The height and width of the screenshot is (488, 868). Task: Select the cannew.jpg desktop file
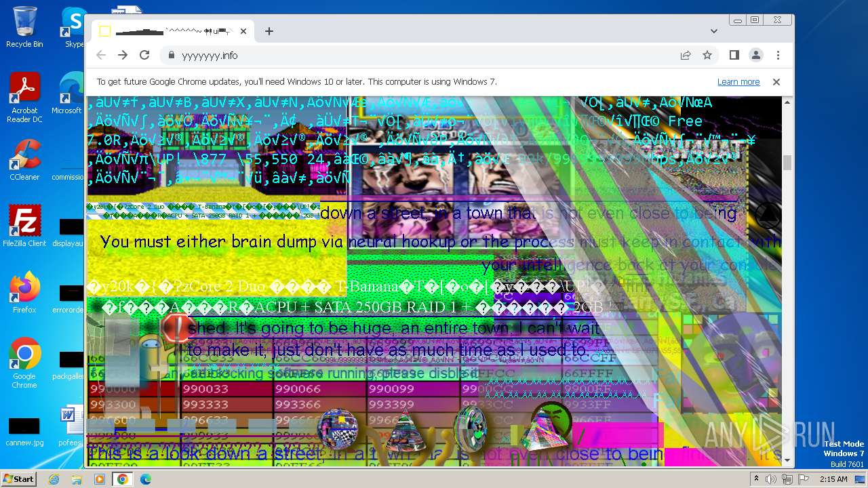(x=24, y=431)
